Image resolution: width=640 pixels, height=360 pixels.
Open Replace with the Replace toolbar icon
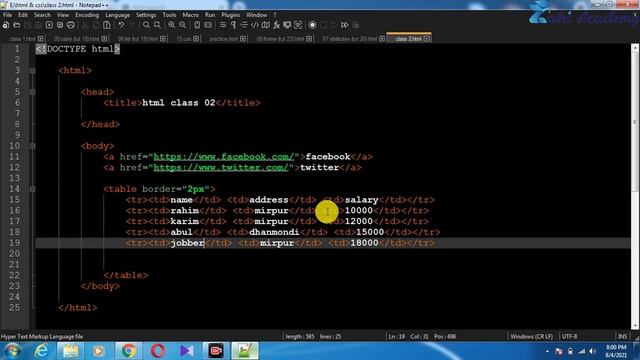(x=157, y=25)
